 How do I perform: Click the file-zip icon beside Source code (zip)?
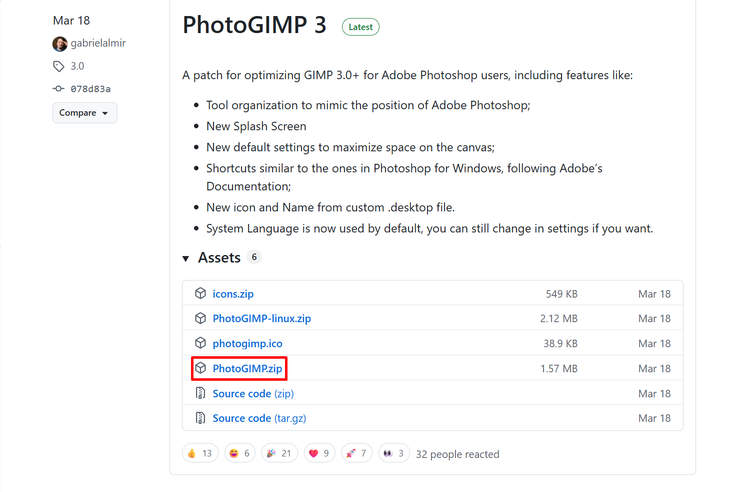200,394
